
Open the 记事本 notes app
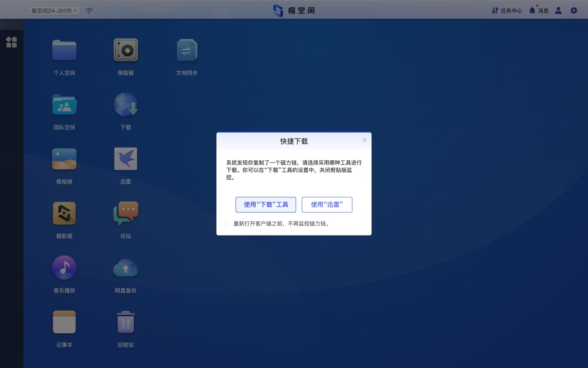pos(64,322)
